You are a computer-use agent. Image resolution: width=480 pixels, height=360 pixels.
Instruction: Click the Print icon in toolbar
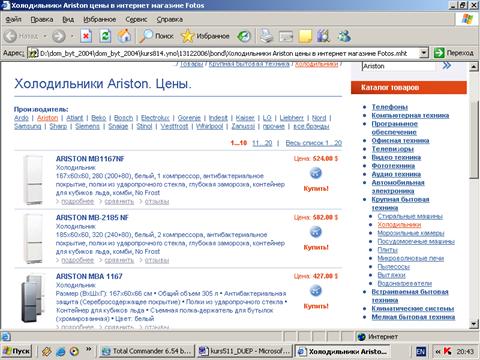click(266, 36)
